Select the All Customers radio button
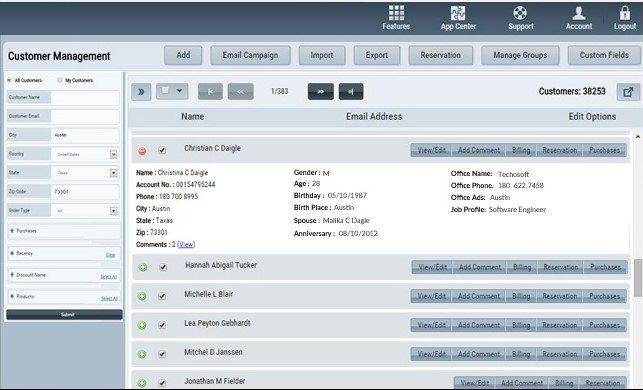Image resolution: width=643 pixels, height=390 pixels. (x=9, y=80)
